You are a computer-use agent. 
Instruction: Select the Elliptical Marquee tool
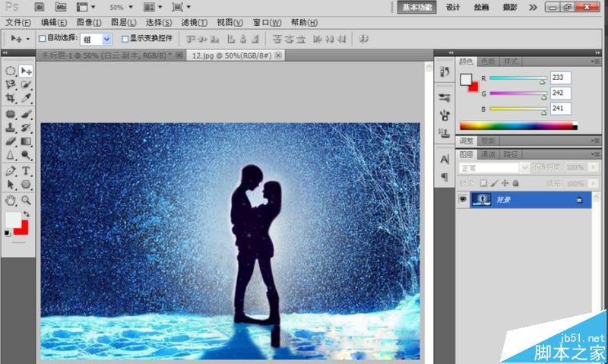11,71
